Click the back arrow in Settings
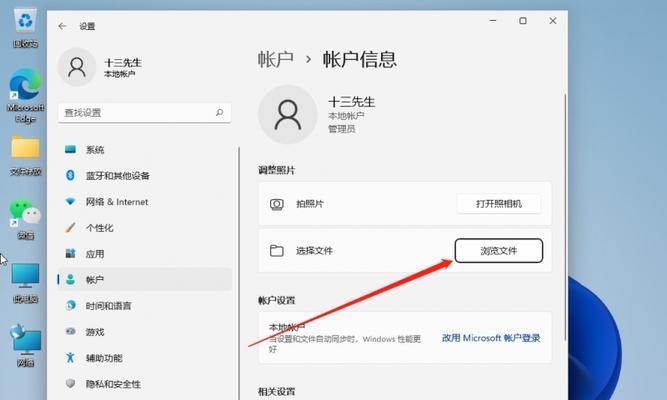The height and width of the screenshot is (400, 667). coord(63,26)
